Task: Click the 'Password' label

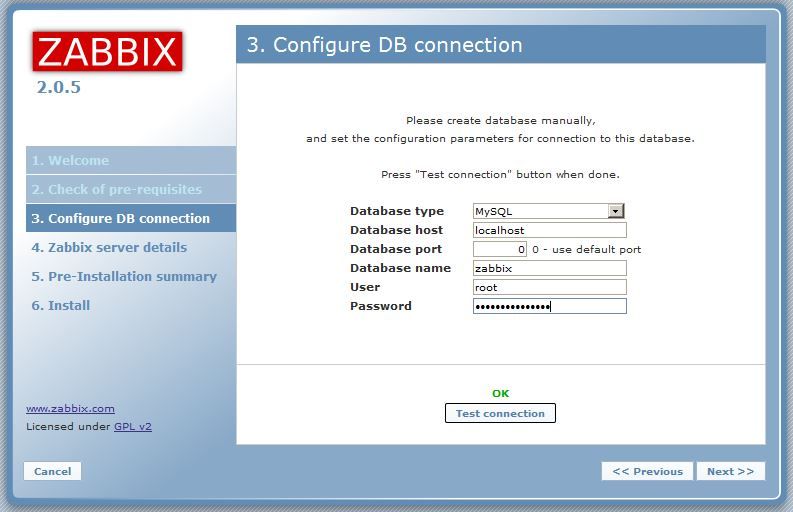Action: coord(381,306)
